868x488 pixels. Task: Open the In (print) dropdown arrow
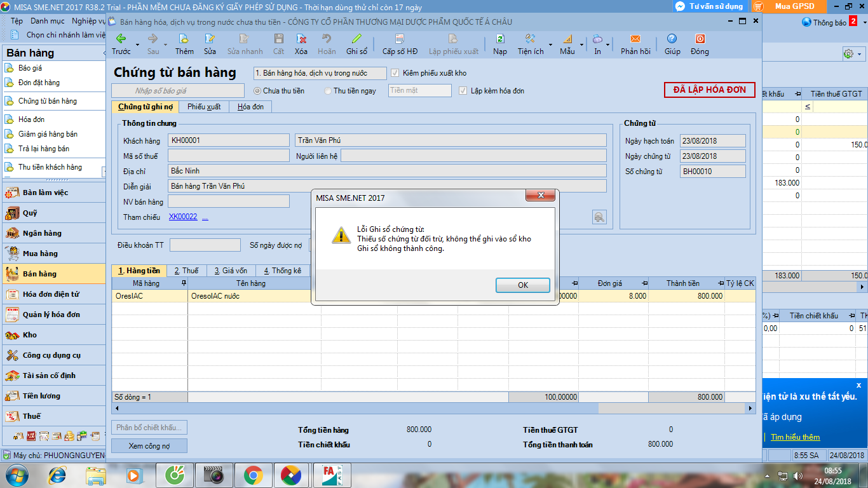click(609, 45)
